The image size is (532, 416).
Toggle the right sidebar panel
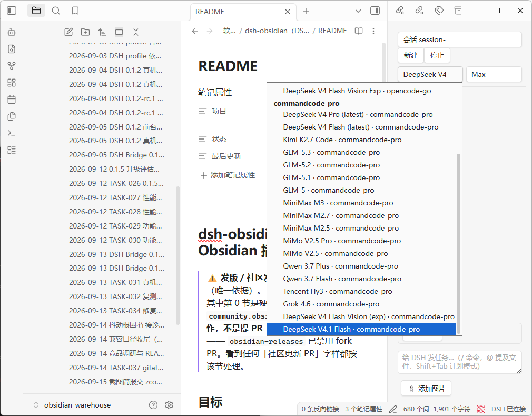375,11
